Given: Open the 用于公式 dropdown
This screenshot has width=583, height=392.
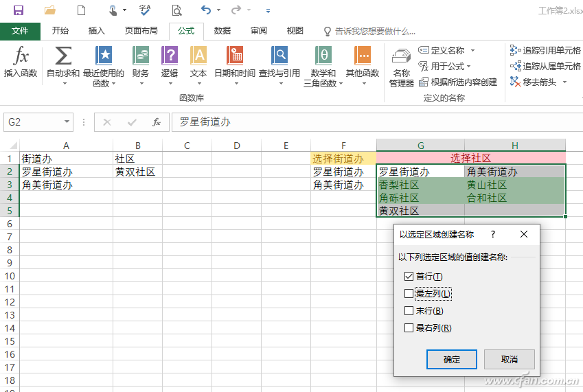Looking at the screenshot, I should click(444, 67).
